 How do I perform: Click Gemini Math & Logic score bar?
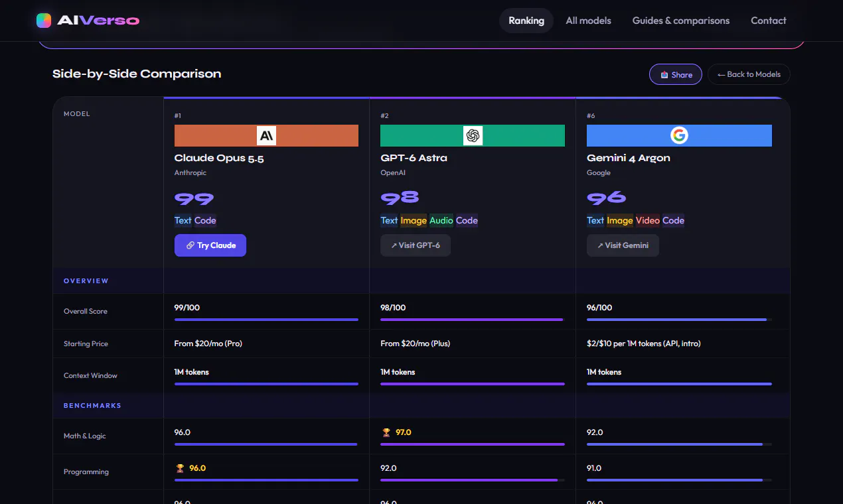679,444
